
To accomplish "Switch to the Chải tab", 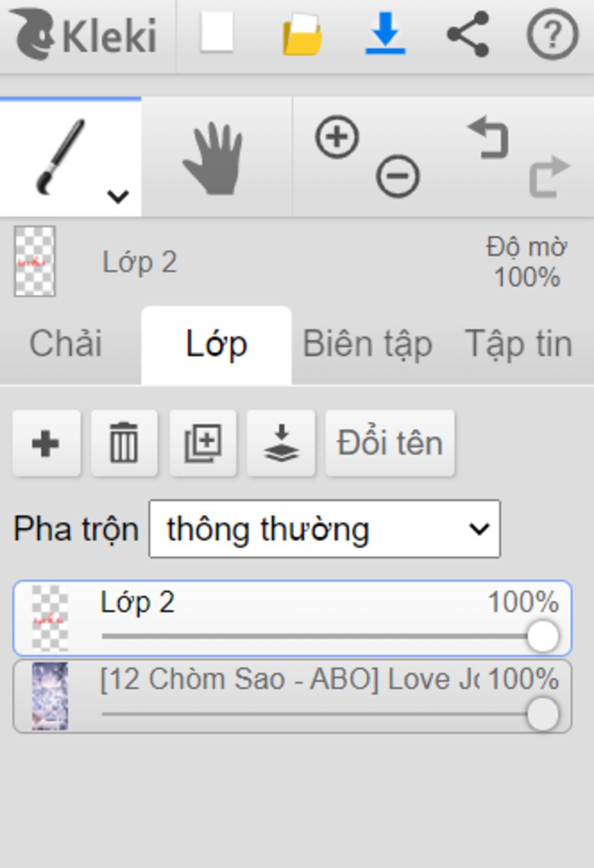I will click(x=66, y=343).
